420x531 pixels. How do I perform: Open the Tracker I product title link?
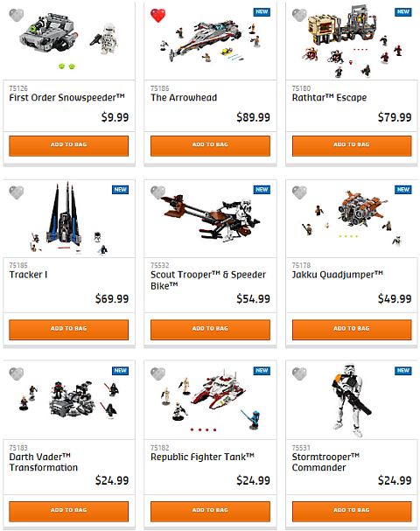29,275
